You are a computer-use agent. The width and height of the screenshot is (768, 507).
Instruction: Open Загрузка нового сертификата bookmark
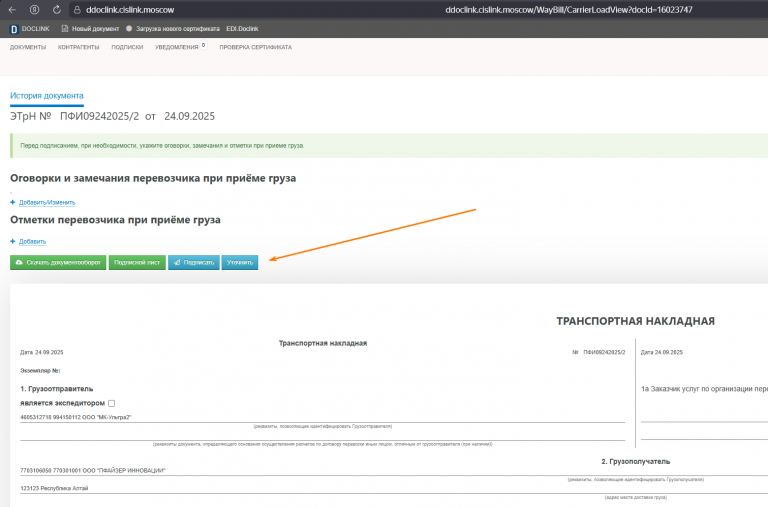click(173, 29)
